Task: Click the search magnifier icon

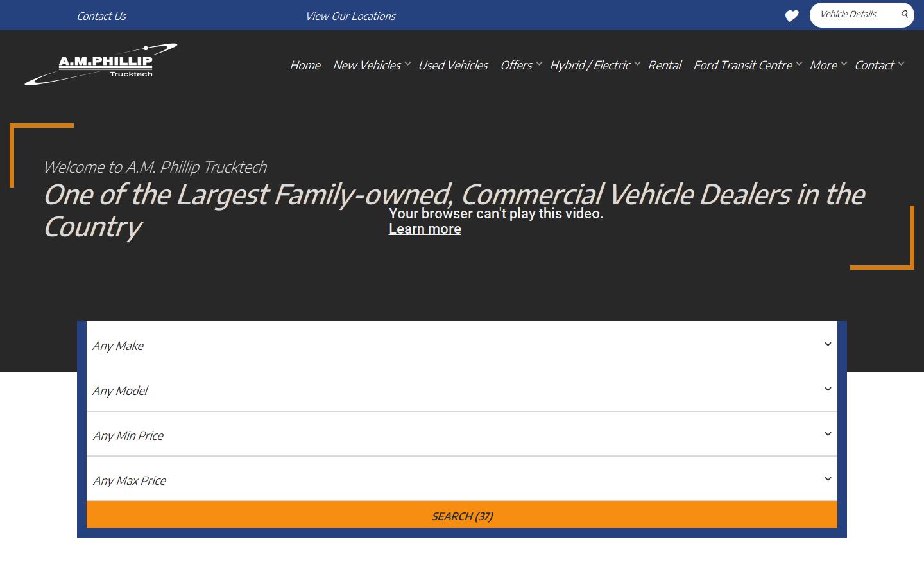Action: click(904, 14)
